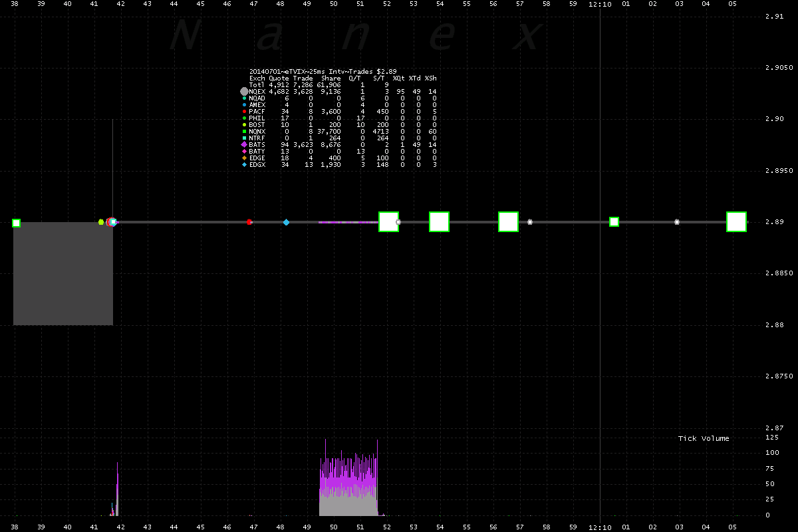Viewport: 798px width, 532px height.
Task: Click the gray NQEX circle legend marker
Action: 244,91
